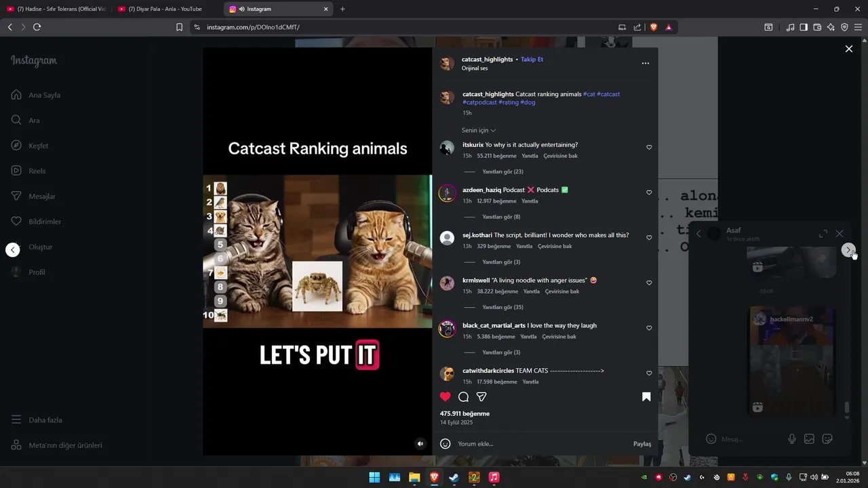868x488 pixels.
Task: Expand Yanıtları gör (35) replies
Action: [x=502, y=307]
